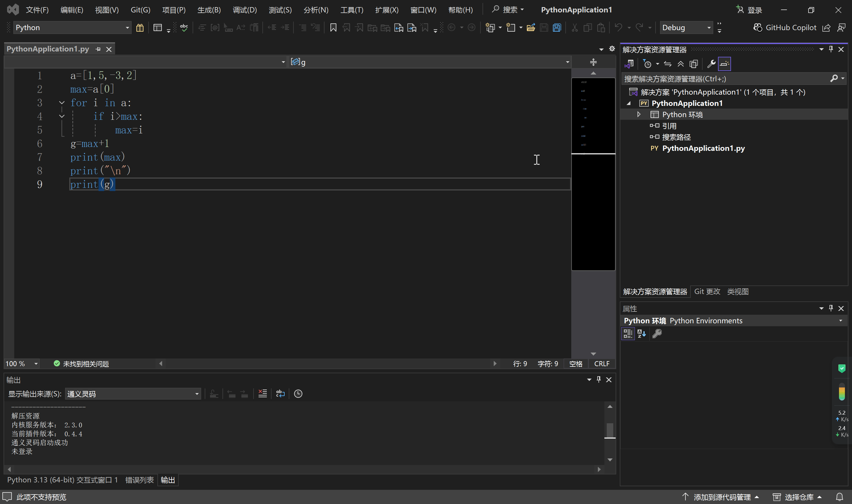Screen dimensions: 852x504
Task: Pin the PythonApplication1.py tab
Action: 98,49
